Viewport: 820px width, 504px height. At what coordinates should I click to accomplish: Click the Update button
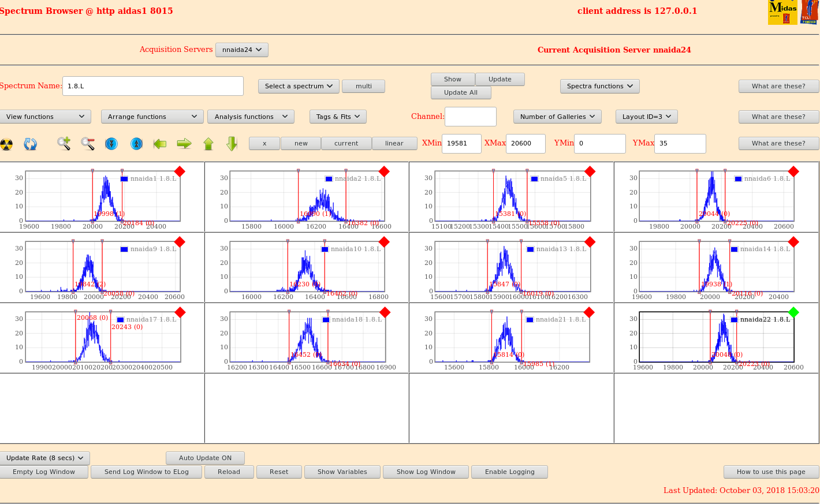tap(500, 79)
